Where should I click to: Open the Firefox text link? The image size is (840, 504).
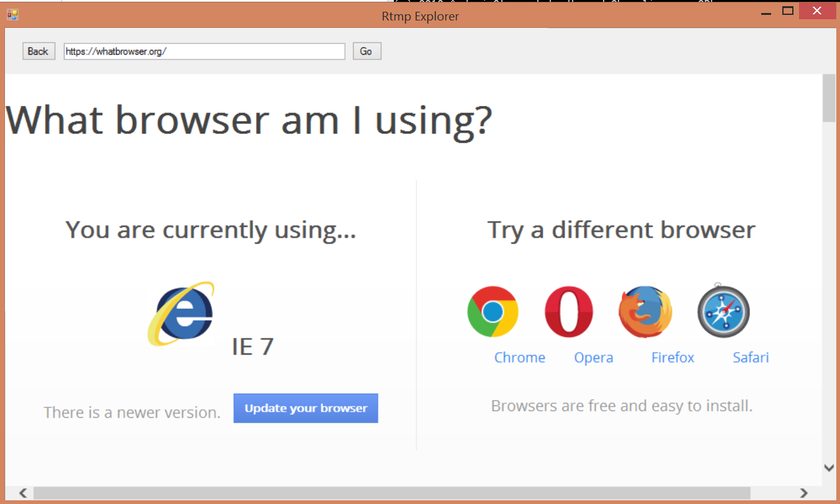click(x=672, y=358)
